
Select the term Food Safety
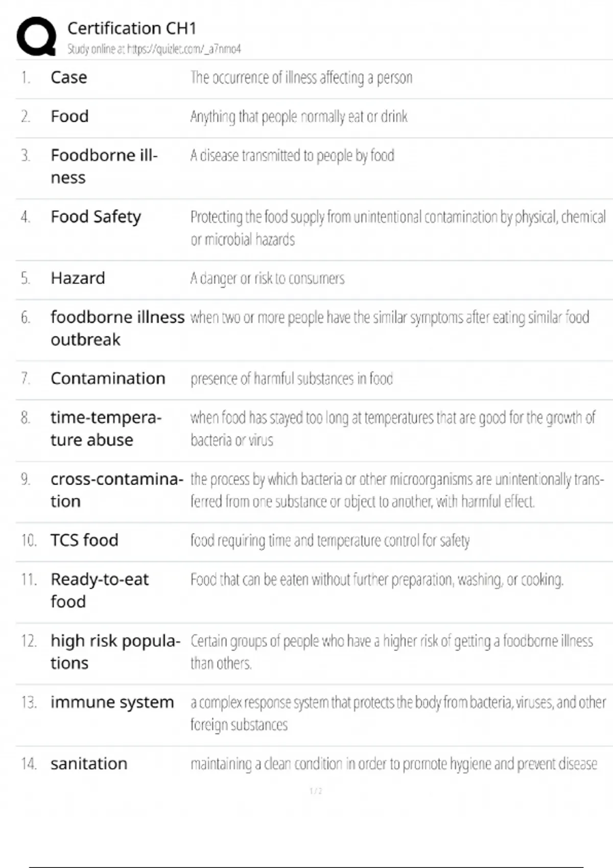96,217
